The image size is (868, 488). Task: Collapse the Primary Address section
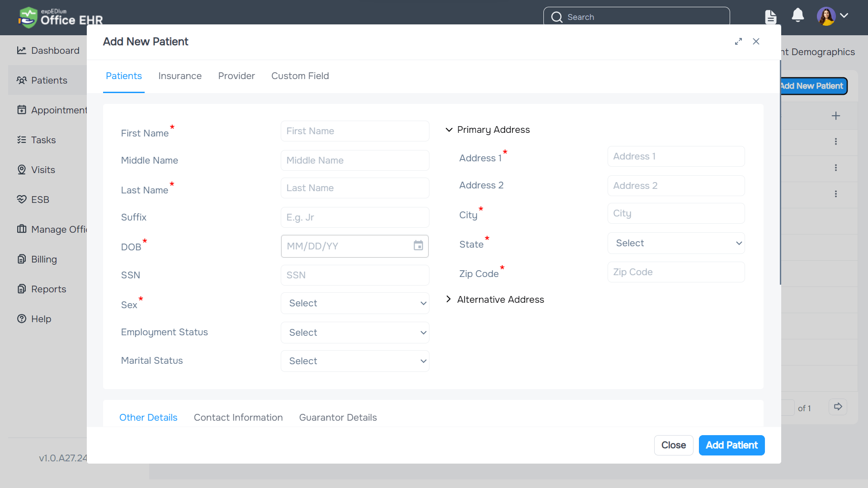tap(448, 130)
